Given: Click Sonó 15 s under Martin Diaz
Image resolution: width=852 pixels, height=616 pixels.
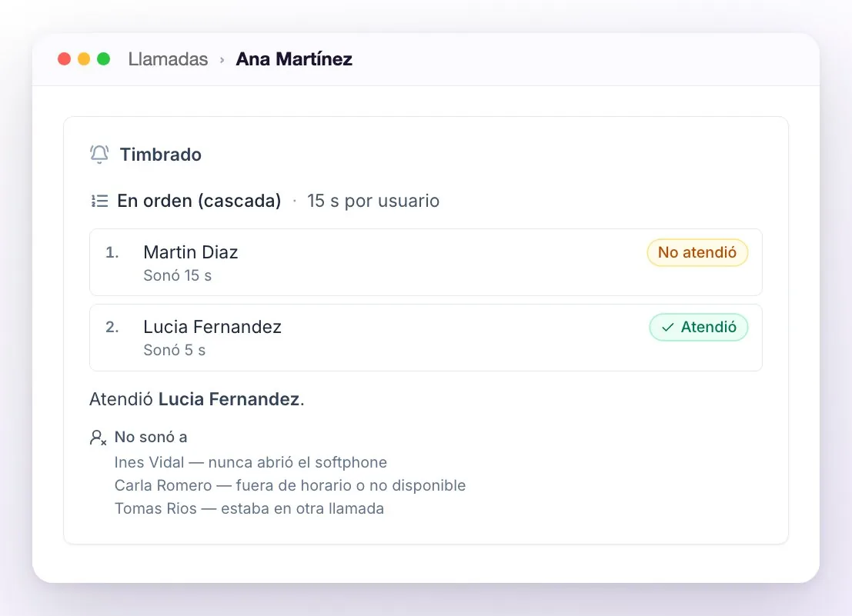Looking at the screenshot, I should (x=177, y=276).
